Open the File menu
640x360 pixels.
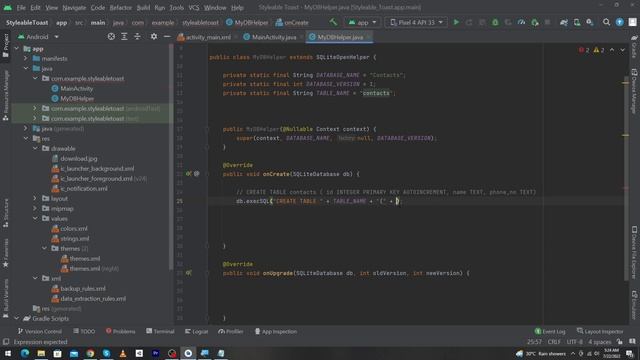(x=21, y=8)
